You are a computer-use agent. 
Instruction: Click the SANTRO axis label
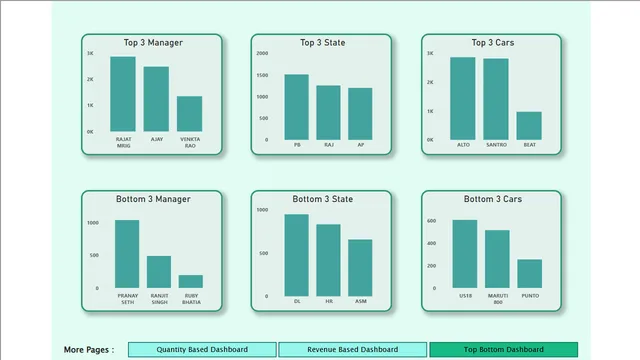496,145
